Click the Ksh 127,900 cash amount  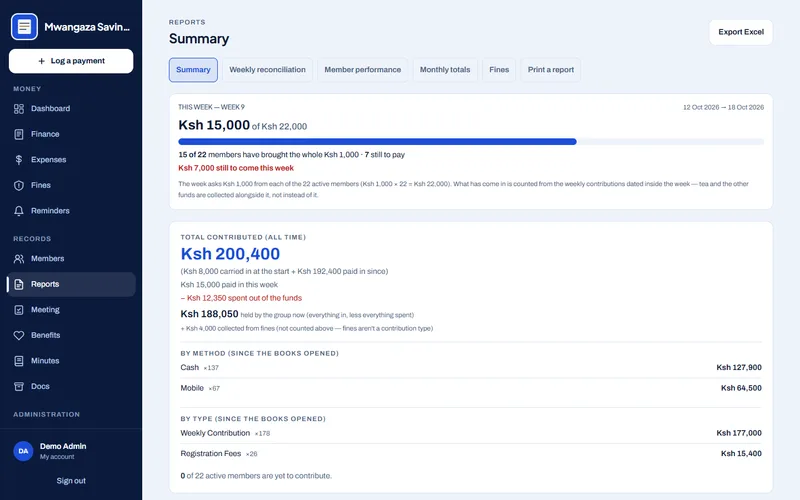click(739, 367)
